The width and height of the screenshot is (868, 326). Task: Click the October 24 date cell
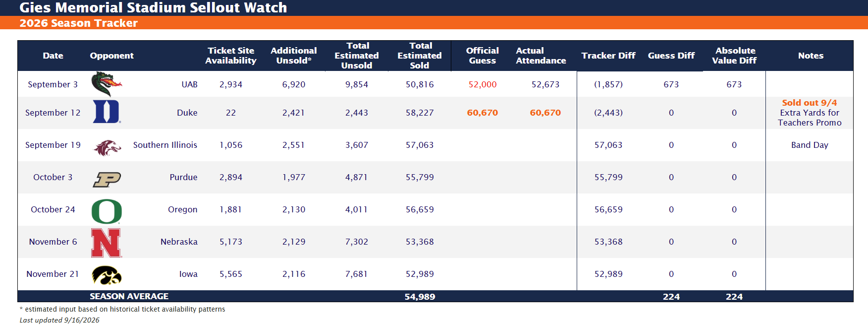53,209
